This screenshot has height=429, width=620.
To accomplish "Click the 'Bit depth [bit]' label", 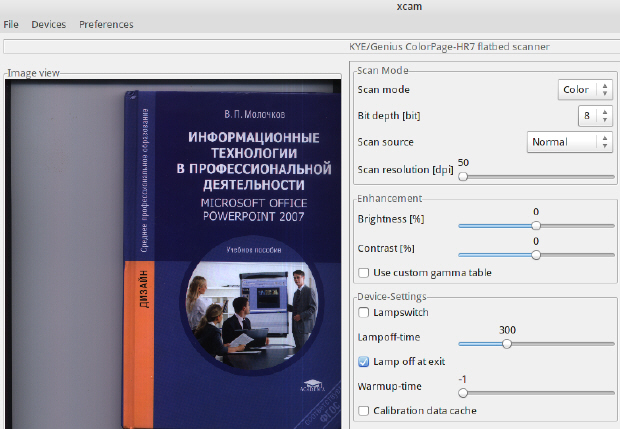I will (389, 116).
